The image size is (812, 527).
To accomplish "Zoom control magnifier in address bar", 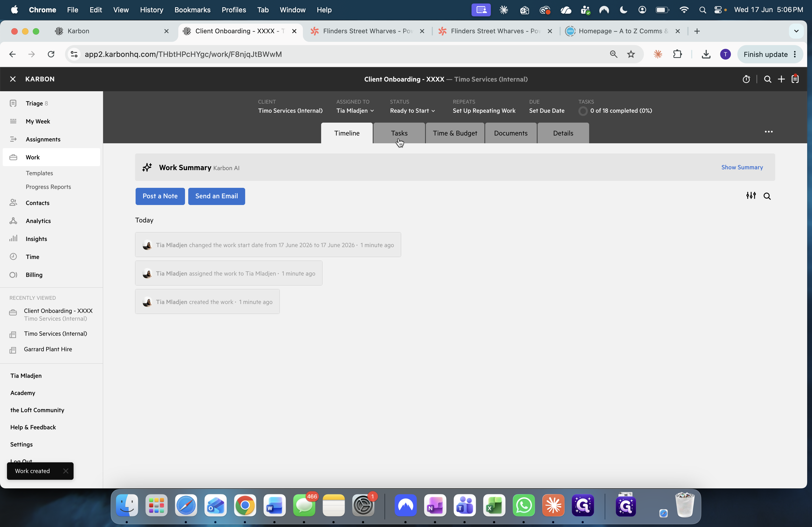I will [x=614, y=54].
